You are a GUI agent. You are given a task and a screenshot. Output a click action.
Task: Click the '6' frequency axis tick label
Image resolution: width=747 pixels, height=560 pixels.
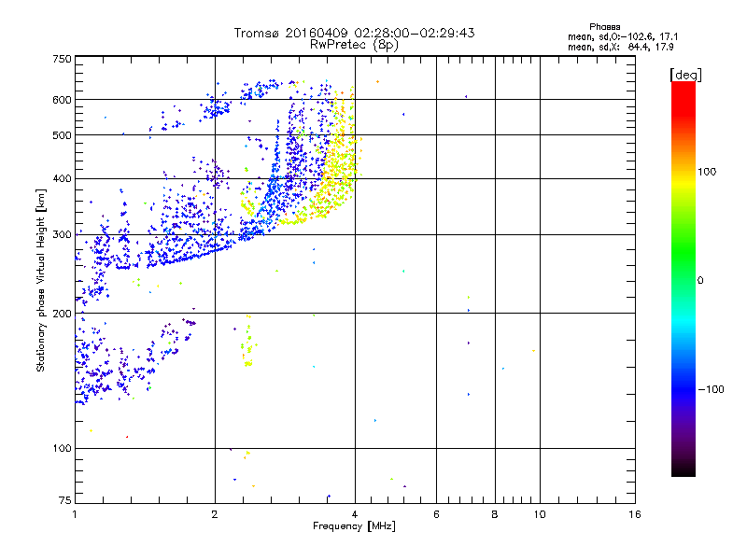436,514
